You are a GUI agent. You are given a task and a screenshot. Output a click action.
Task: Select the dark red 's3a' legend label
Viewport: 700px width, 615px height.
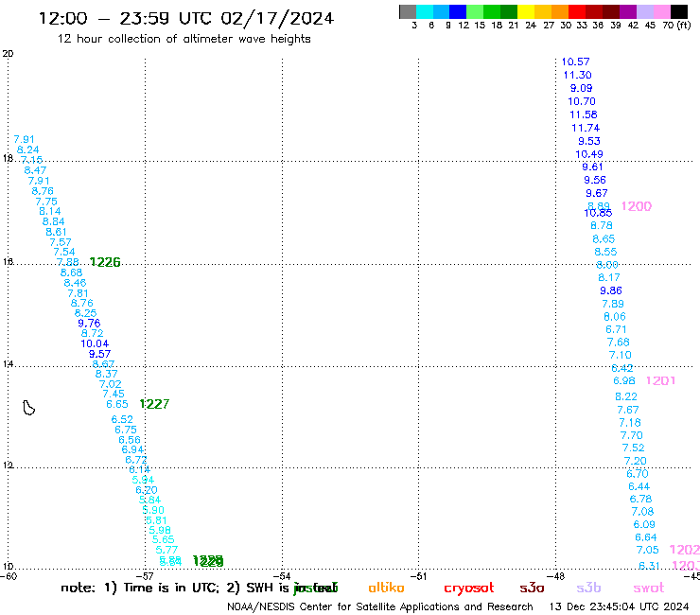tap(532, 589)
